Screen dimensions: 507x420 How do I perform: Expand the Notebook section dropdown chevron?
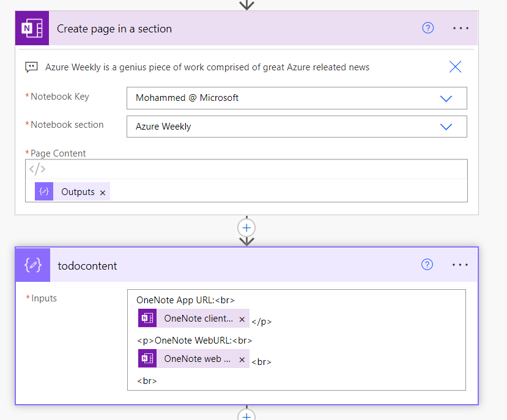(x=446, y=127)
